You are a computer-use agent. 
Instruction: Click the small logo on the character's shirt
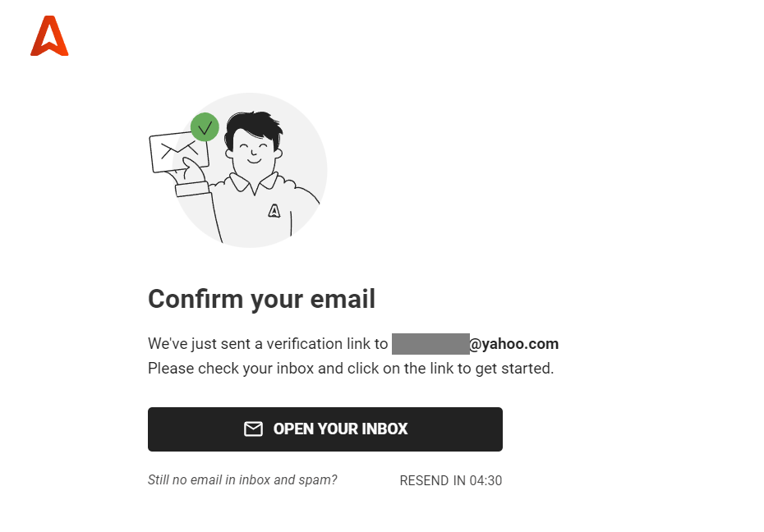click(x=274, y=211)
